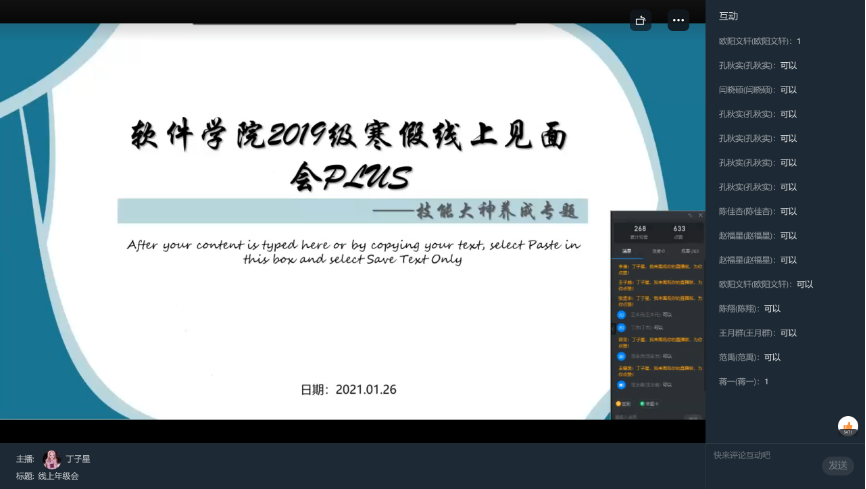Switch to the 连麦 tab in embedded panel
Viewport: 866px width, 489px height.
(x=658, y=250)
